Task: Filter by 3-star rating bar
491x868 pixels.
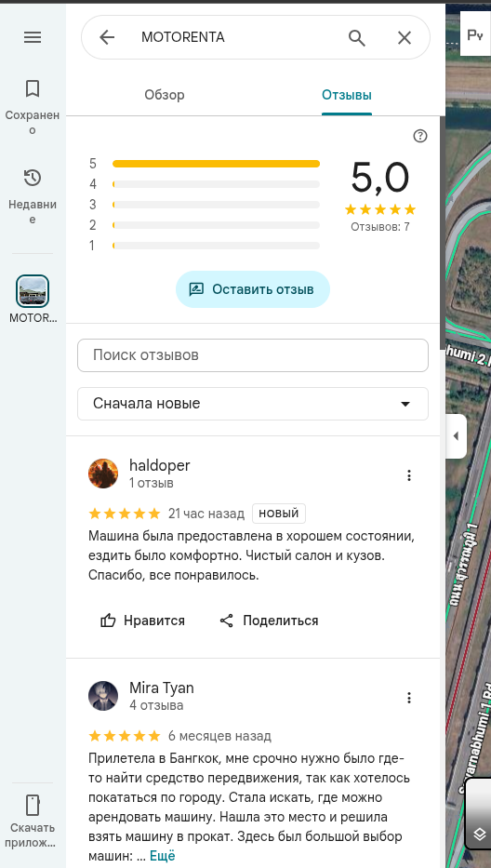Action: (216, 205)
